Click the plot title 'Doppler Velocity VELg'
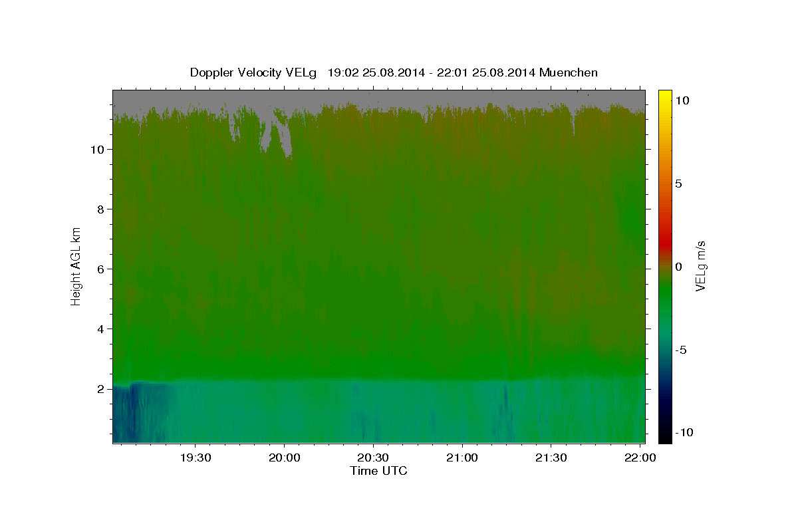This screenshot has height=532, width=798. point(252,72)
